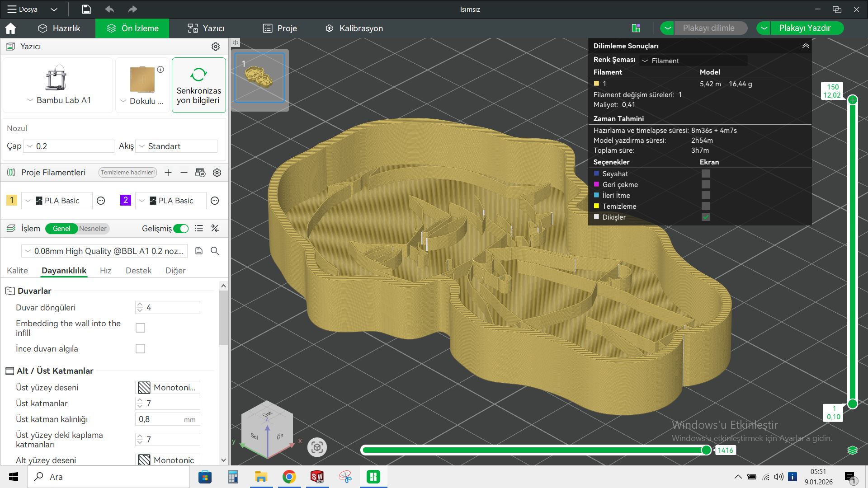The width and height of the screenshot is (868, 488).
Task: Uncheck the Dikişler display checkbox
Action: 705,217
